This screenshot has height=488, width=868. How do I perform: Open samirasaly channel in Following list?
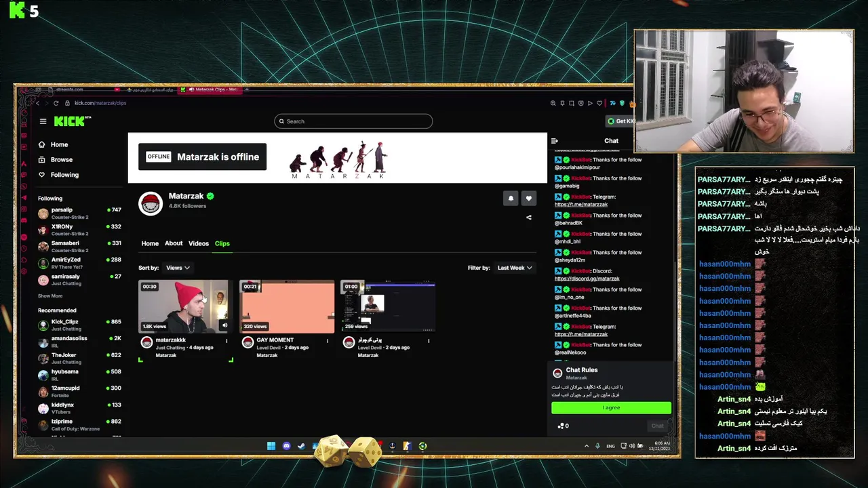click(x=79, y=279)
